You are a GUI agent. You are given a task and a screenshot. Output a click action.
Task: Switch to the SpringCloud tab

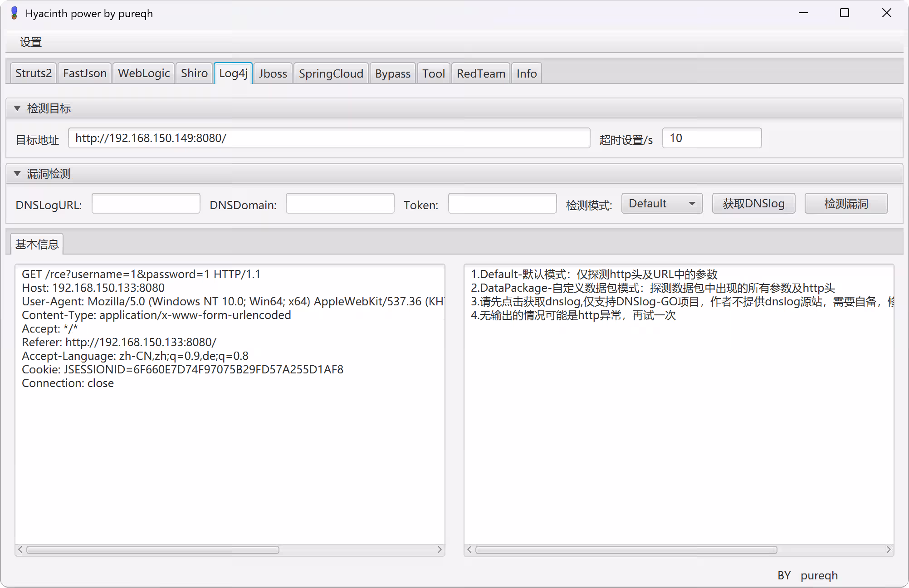pyautogui.click(x=331, y=73)
